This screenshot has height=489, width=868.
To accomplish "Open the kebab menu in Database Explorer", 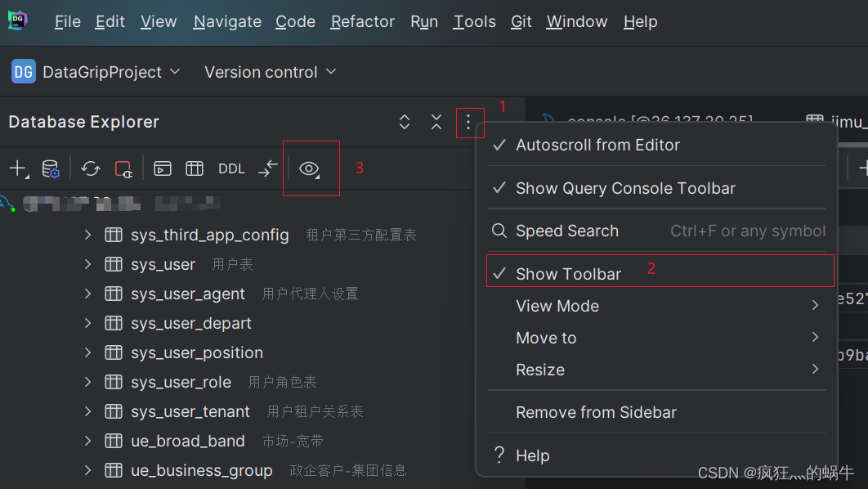I will coord(468,121).
